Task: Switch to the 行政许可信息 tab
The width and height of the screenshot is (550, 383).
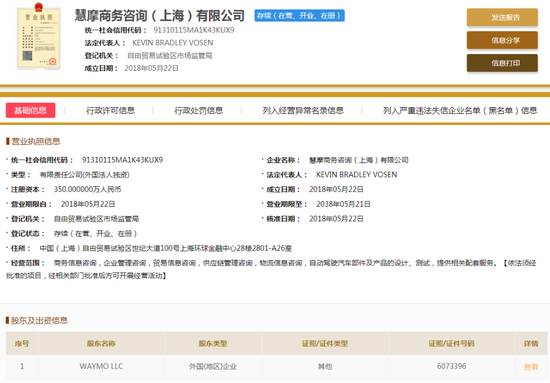Action: [x=110, y=110]
